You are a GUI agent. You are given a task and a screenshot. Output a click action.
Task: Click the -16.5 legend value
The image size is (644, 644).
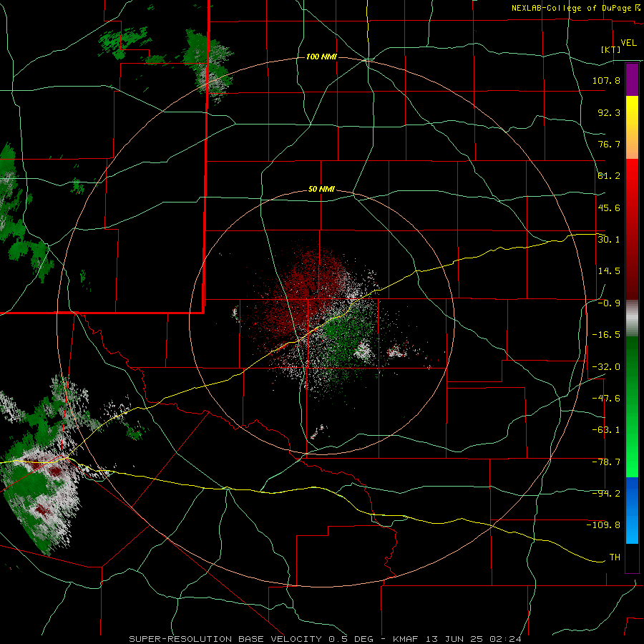click(x=606, y=335)
